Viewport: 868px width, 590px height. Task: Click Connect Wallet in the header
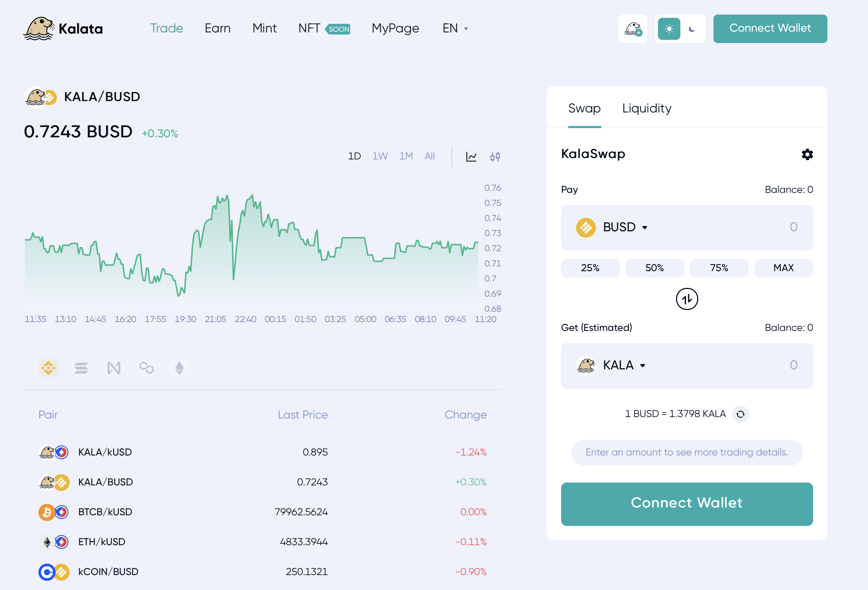pos(770,28)
